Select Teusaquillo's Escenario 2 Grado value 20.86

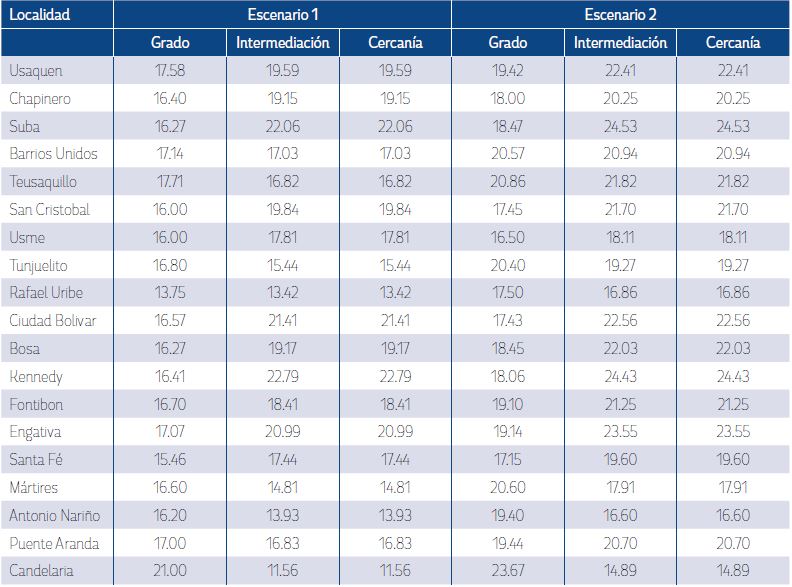coord(507,182)
